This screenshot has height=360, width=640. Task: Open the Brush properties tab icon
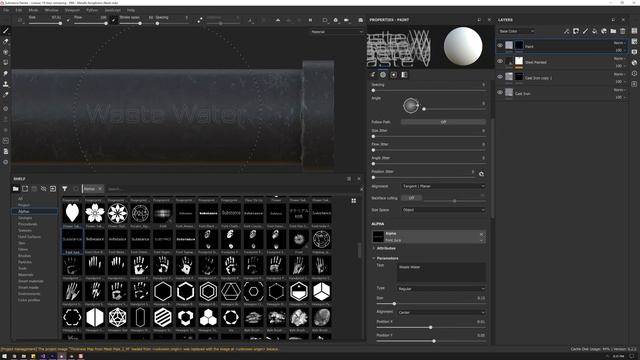[x=373, y=75]
